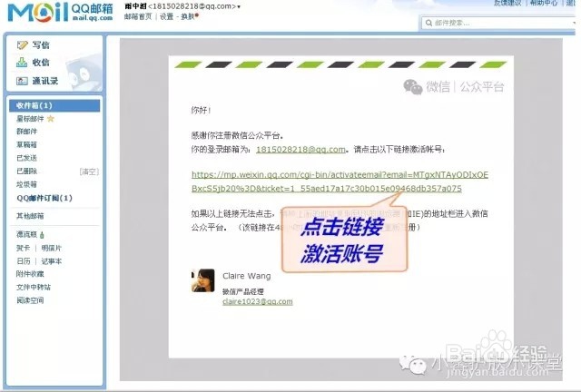Click 反馈建议 feedback link
Image resolution: width=581 pixels, height=392 pixels.
[x=507, y=3]
